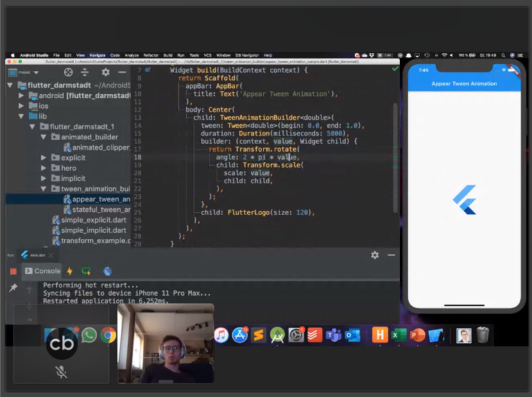Select the Console tab
This screenshot has height=397, width=532.
(42, 271)
